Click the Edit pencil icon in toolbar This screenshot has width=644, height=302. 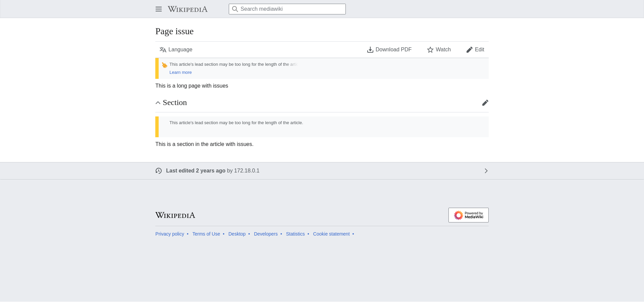pos(470,50)
